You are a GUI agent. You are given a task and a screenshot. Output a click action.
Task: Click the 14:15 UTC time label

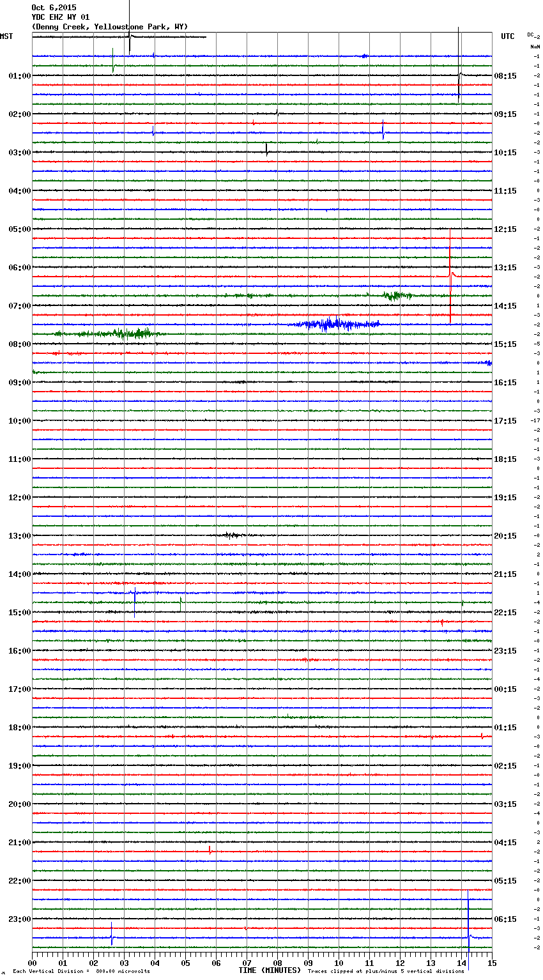tap(505, 306)
